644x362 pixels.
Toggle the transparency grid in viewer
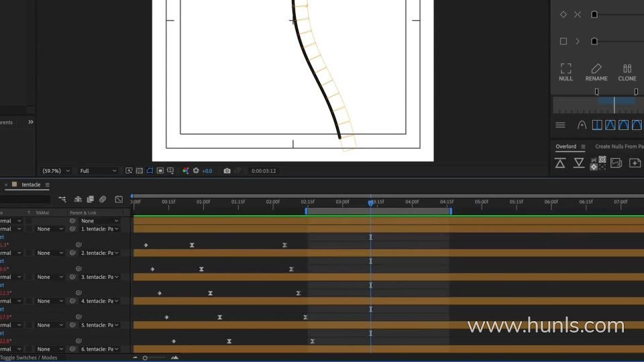click(x=140, y=171)
